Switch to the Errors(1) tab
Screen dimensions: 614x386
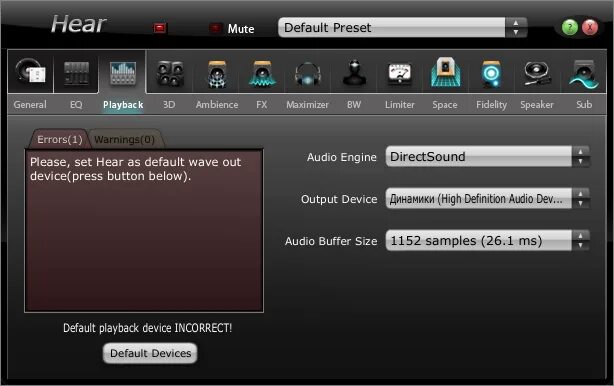pyautogui.click(x=60, y=139)
